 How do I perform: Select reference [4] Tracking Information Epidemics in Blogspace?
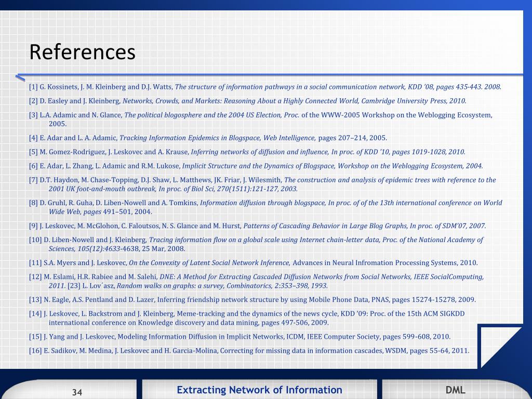[x=208, y=138]
